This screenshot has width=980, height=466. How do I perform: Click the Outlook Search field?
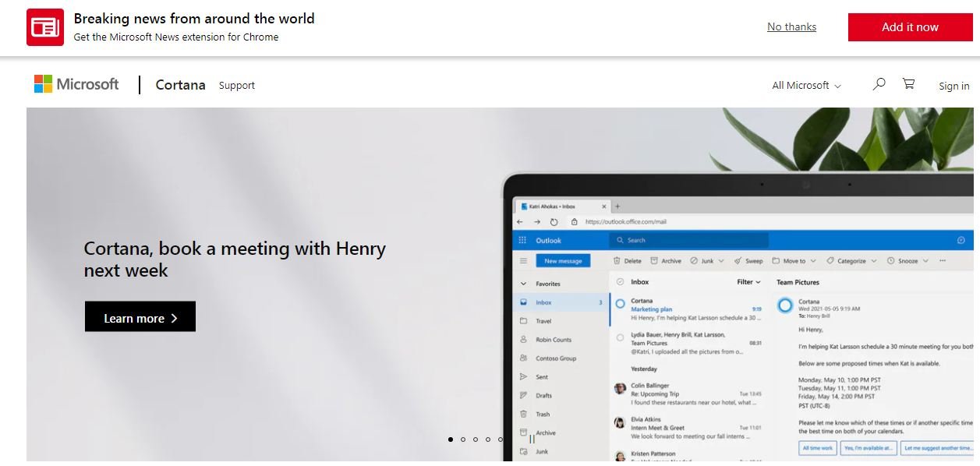(x=688, y=240)
